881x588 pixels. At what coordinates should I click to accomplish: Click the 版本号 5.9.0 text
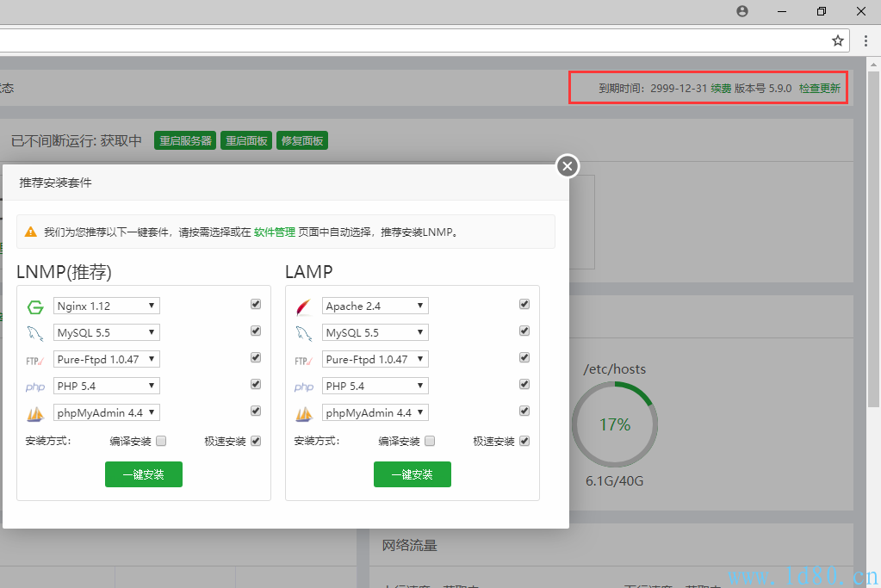click(763, 88)
